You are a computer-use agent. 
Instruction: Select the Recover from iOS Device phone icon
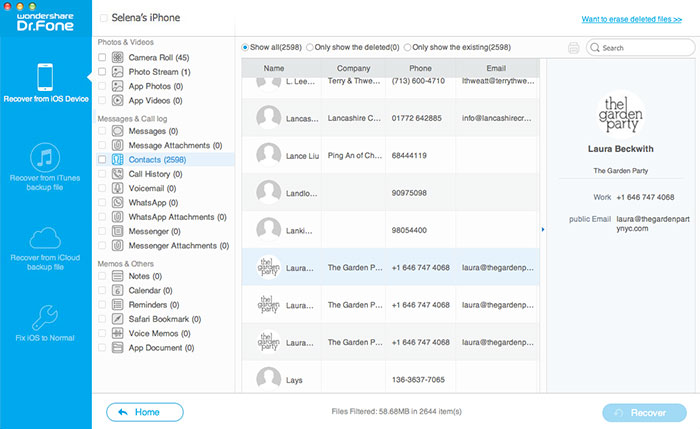pos(45,77)
